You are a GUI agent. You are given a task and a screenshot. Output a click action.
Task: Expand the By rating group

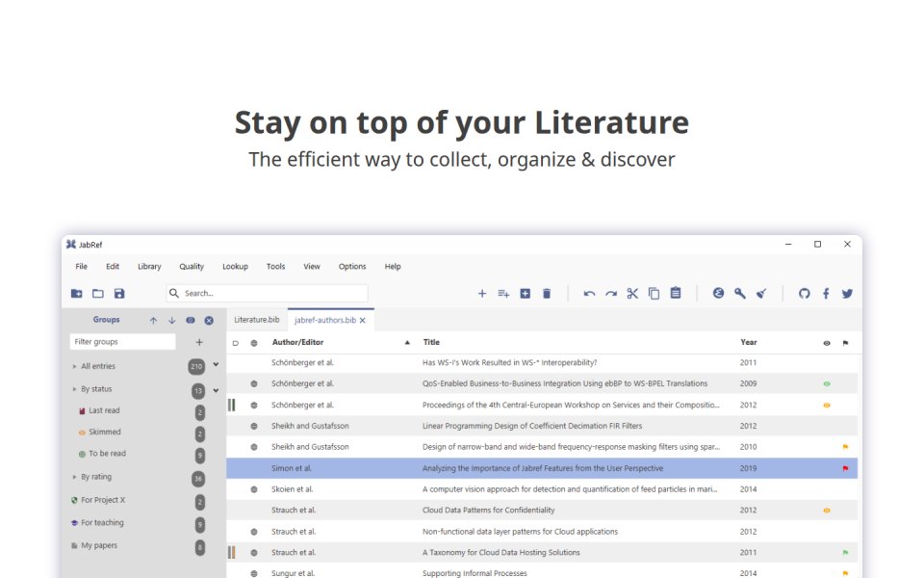click(74, 477)
